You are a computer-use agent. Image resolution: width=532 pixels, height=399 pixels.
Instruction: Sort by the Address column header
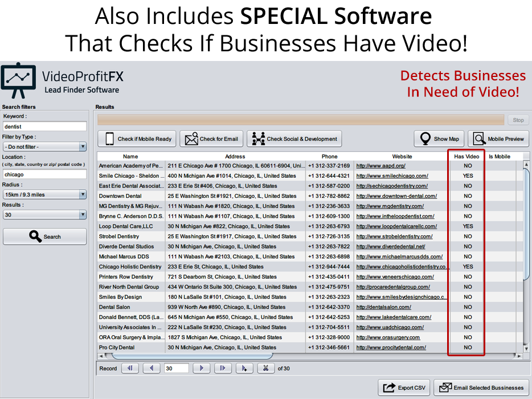235,156
